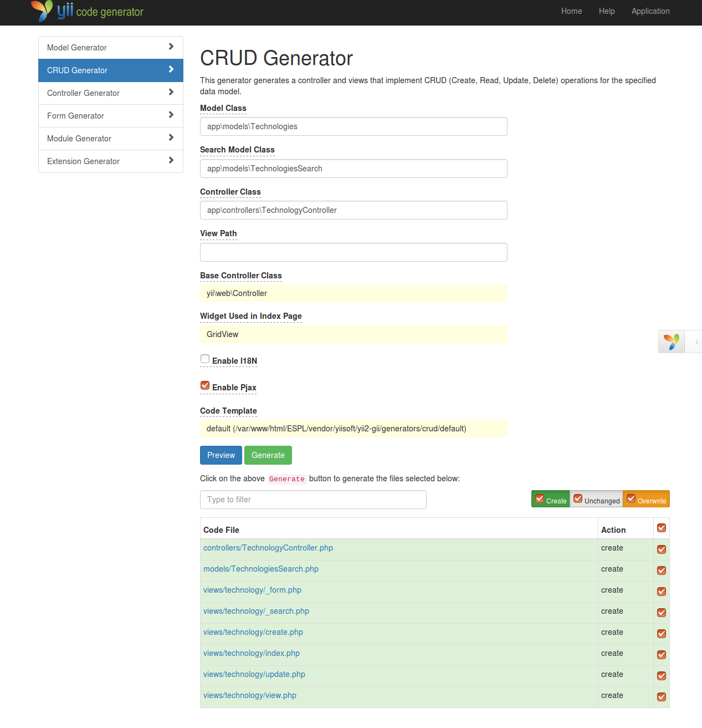Click the collapse arrow beside the floating Yii icon
Screen dimensions: 702x728
pos(697,342)
